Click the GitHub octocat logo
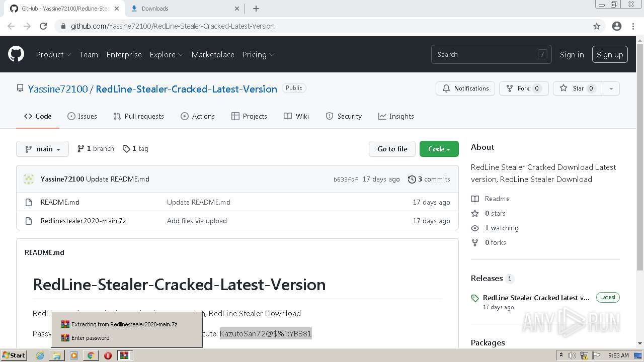 16,54
